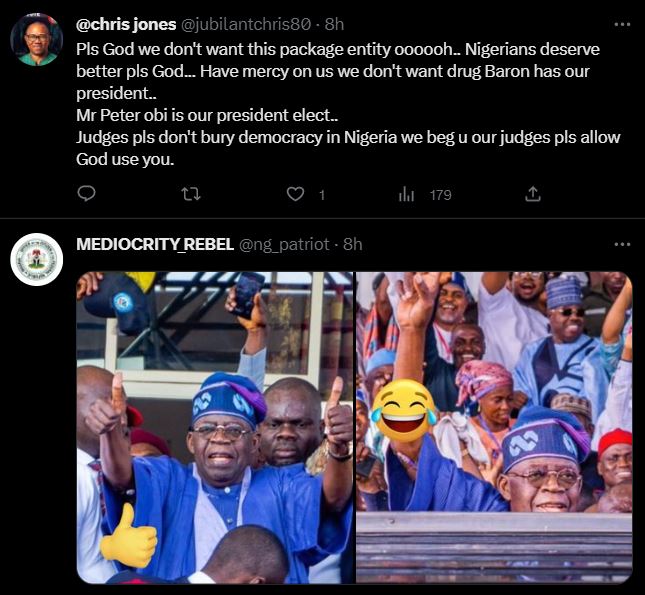The width and height of the screenshot is (645, 595).
Task: Enlarge right photo with laughing emoji
Action: click(x=494, y=427)
